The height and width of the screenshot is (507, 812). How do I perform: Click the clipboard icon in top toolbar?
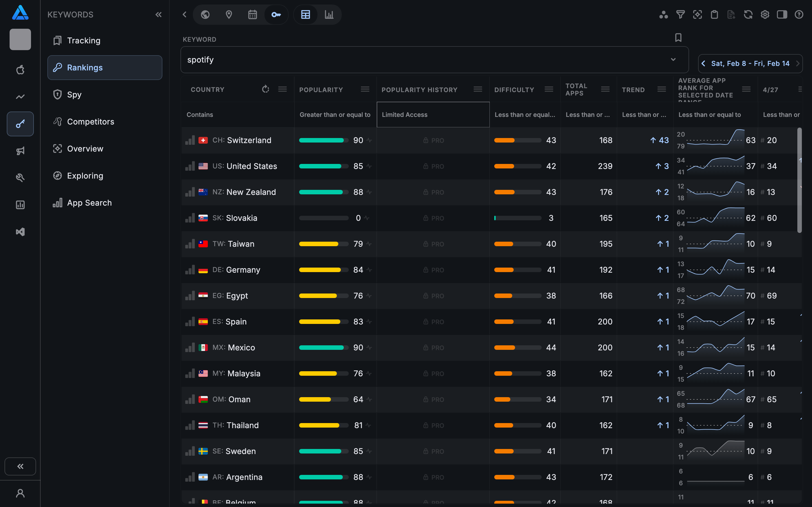[714, 14]
